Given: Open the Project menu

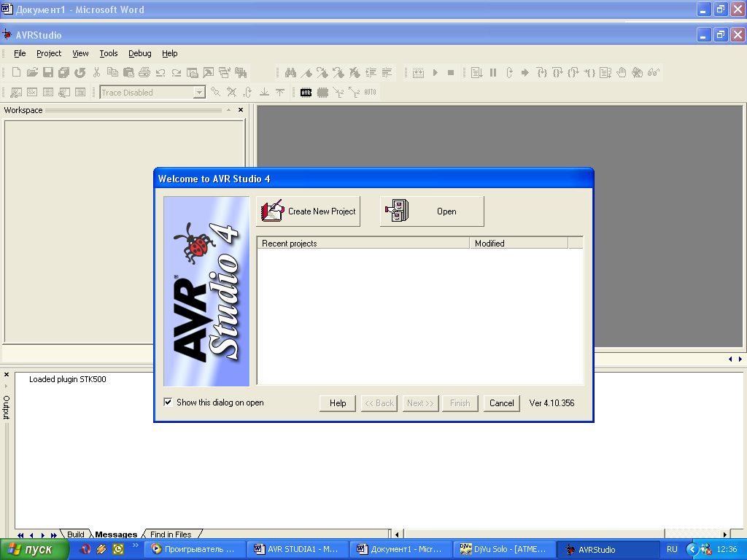Looking at the screenshot, I should (x=49, y=53).
